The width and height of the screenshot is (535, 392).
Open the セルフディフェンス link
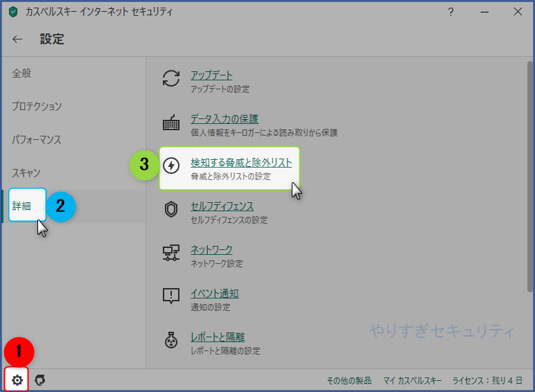coord(222,206)
